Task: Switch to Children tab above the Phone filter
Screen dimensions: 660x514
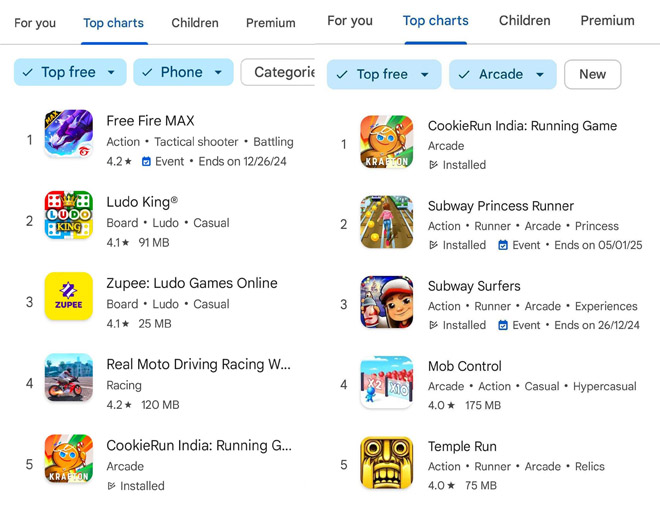Action: 195,23
